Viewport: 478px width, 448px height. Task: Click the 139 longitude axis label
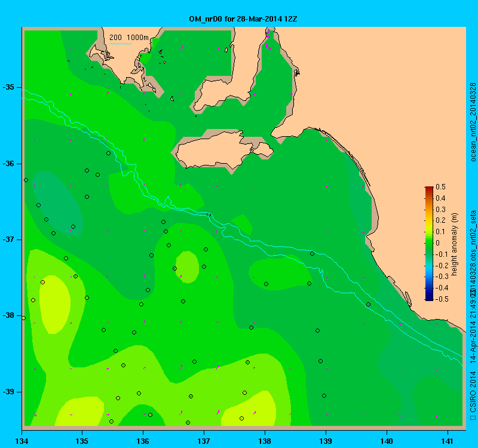coord(326,441)
